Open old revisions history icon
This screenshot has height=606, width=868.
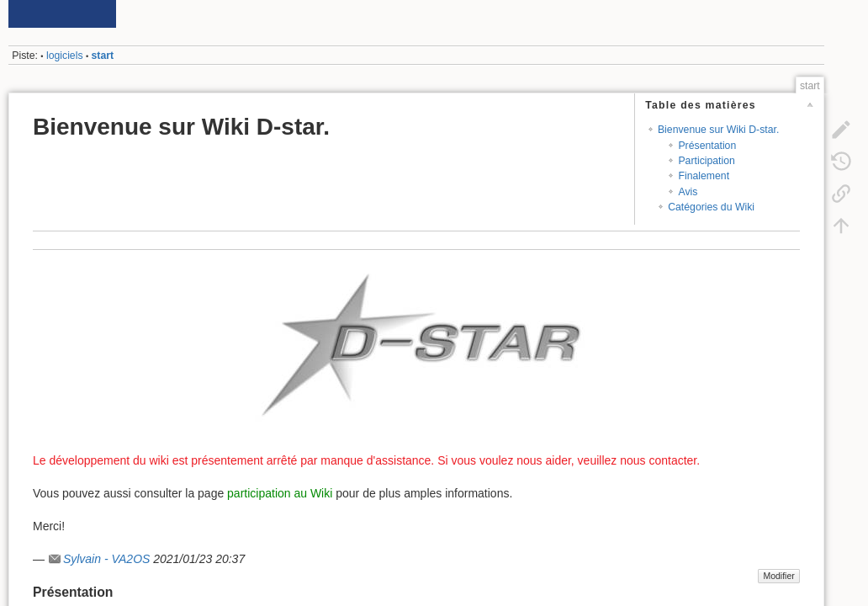[841, 162]
